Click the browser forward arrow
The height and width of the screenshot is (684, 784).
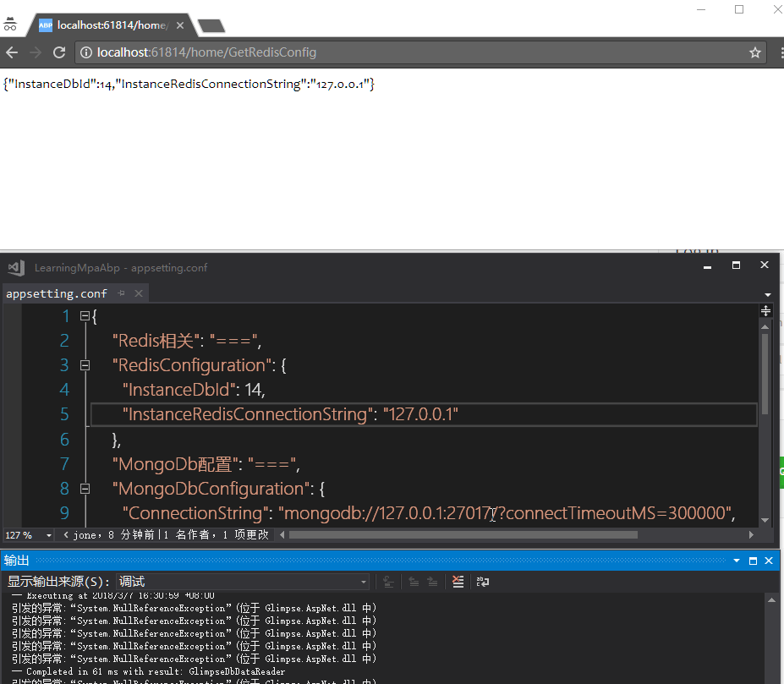tap(36, 52)
